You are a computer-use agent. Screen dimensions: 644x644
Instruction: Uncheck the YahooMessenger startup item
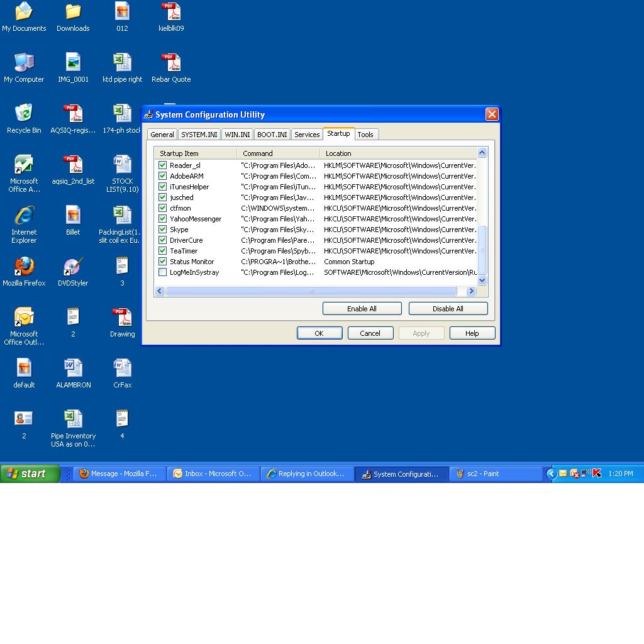pyautogui.click(x=163, y=218)
